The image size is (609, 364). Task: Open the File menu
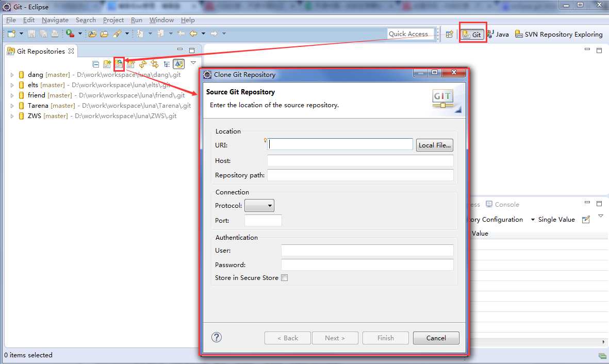point(11,20)
